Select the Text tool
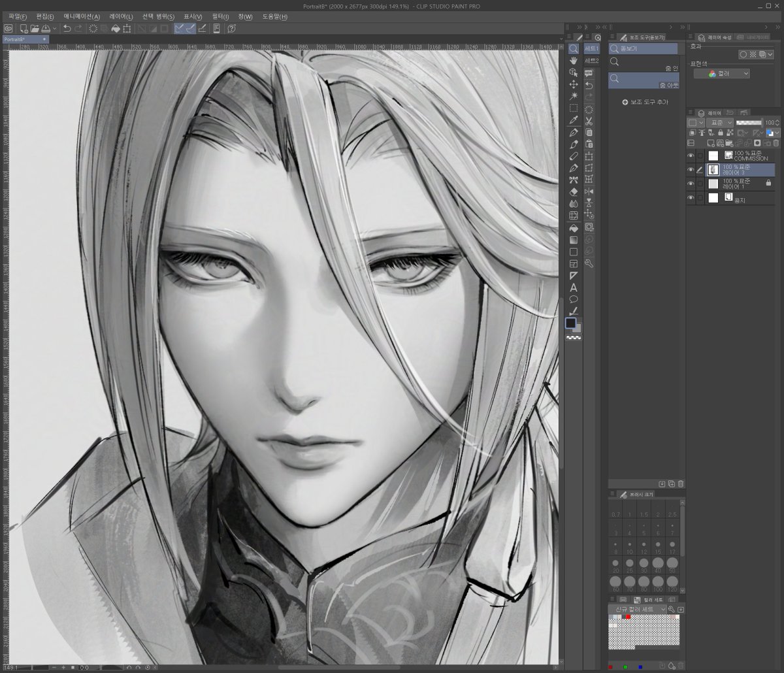This screenshot has height=673, width=784. tap(574, 287)
